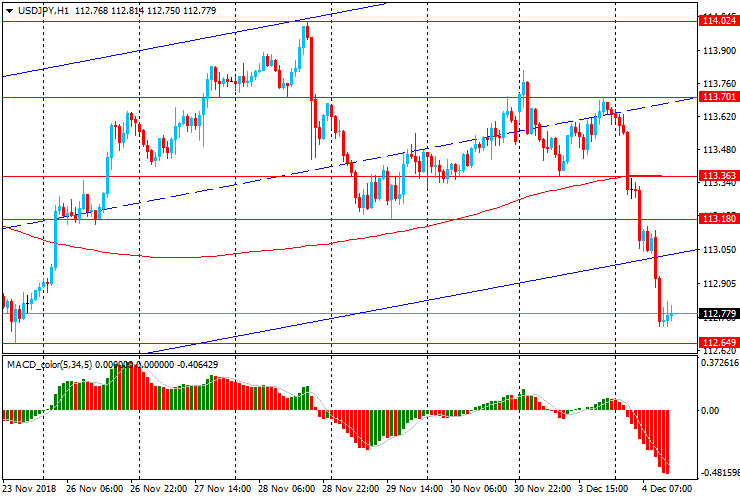The image size is (740, 500).
Task: Click the 113.760 price scale value
Action: tap(720, 84)
